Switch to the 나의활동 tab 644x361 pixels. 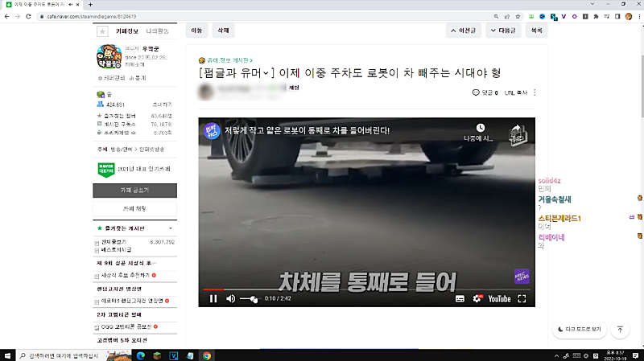[157, 31]
